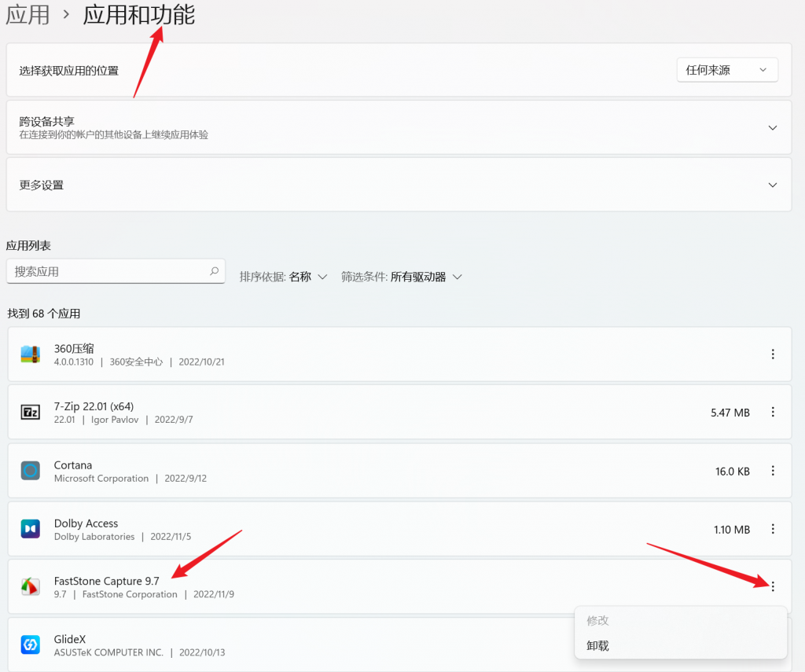Select the Cortana app name
The height and width of the screenshot is (672, 805).
pos(73,465)
